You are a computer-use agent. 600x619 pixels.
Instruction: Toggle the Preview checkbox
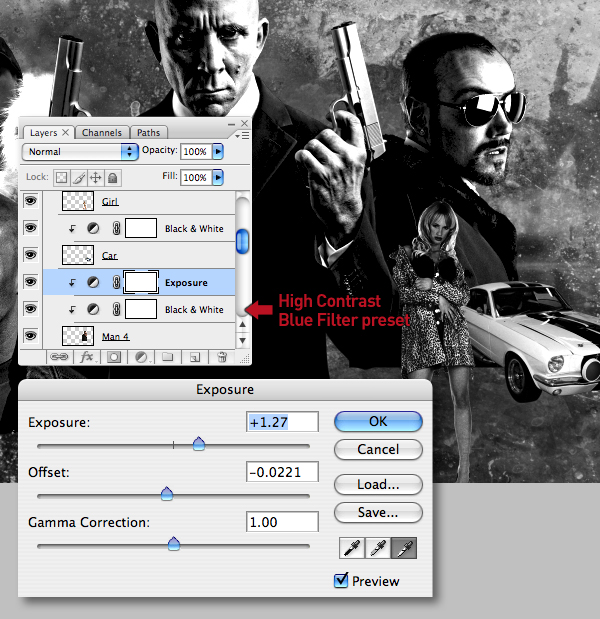(x=341, y=580)
